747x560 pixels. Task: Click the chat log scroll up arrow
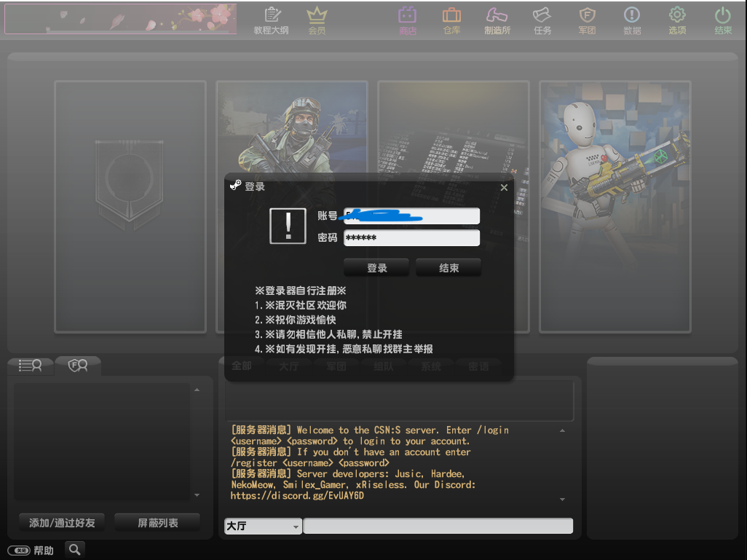tap(563, 430)
